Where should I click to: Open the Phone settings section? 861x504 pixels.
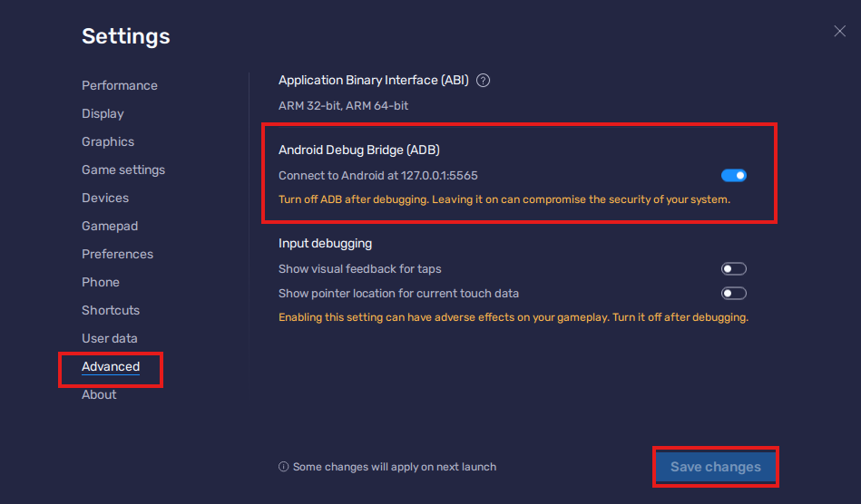pyautogui.click(x=101, y=282)
